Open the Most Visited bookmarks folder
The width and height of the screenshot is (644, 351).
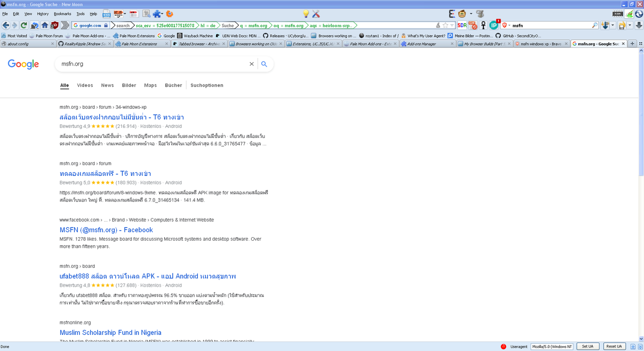coord(14,36)
